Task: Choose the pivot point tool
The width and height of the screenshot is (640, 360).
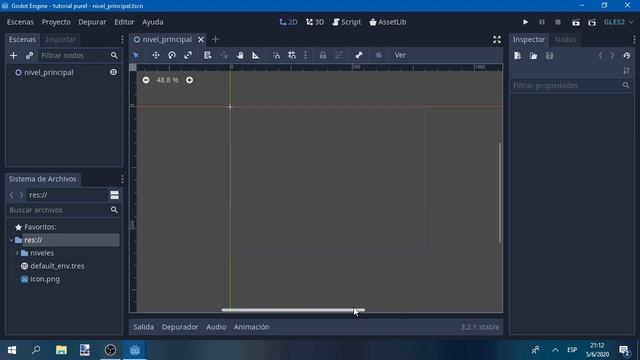Action: (x=224, y=55)
